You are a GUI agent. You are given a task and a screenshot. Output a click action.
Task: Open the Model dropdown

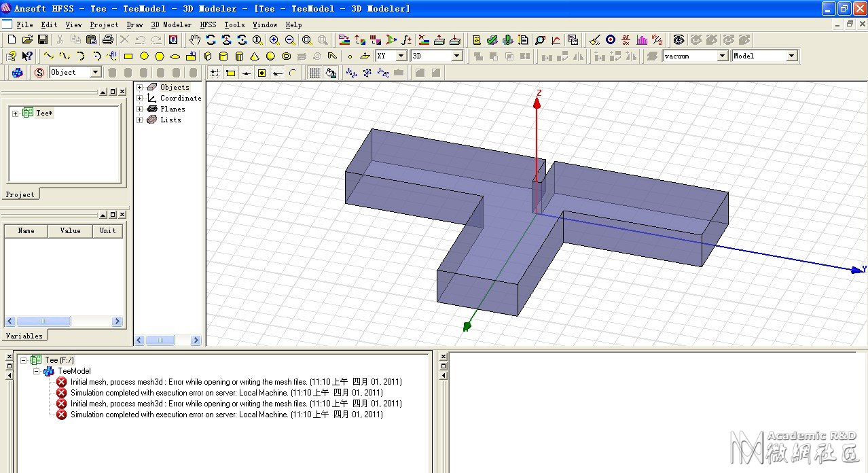[x=792, y=56]
